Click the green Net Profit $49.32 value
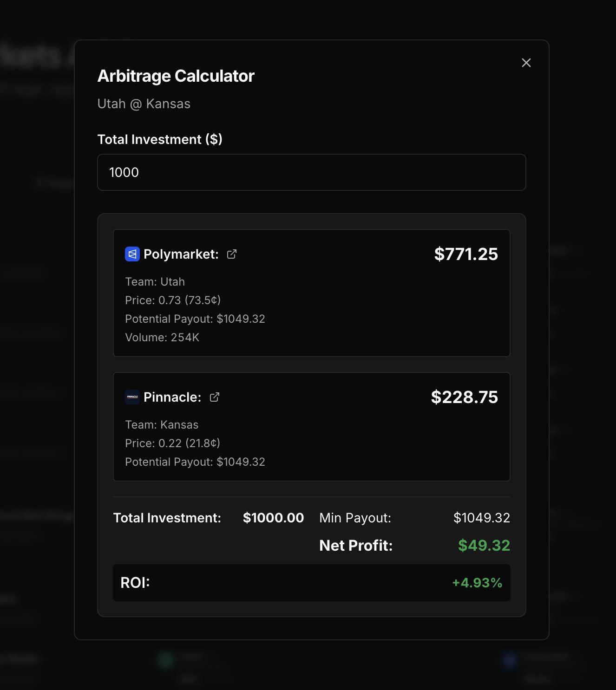 click(484, 545)
